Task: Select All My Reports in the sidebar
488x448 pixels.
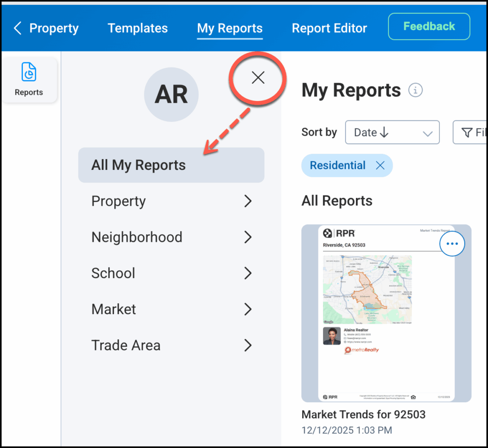Action: (171, 165)
